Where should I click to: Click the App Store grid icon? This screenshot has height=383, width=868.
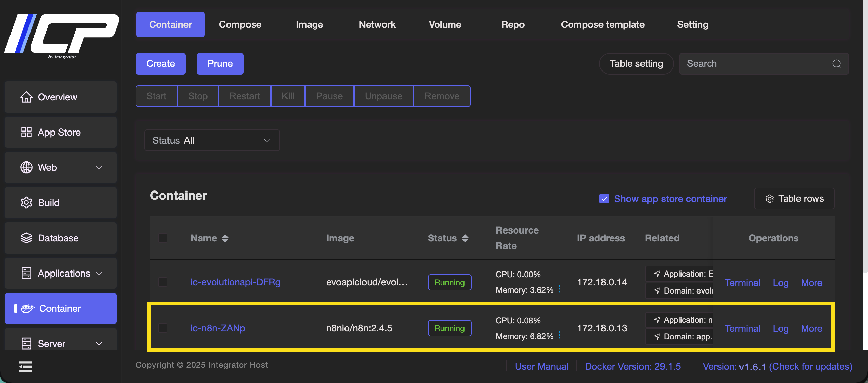[26, 132]
